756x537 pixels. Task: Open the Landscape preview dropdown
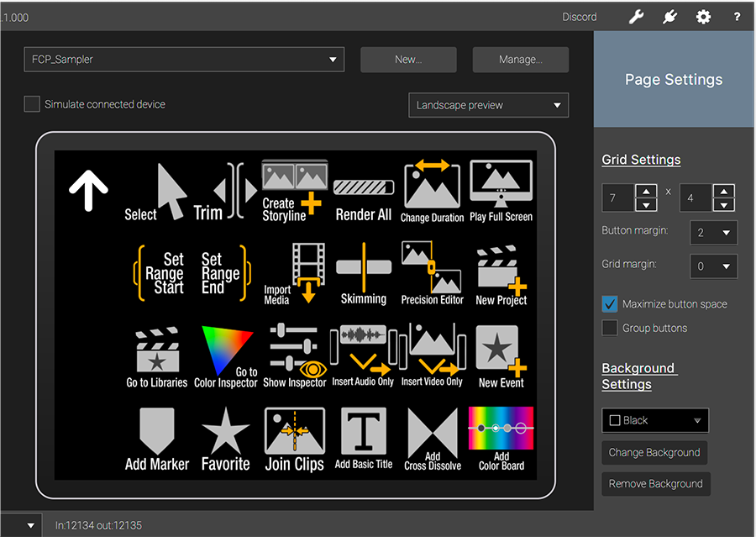point(488,104)
